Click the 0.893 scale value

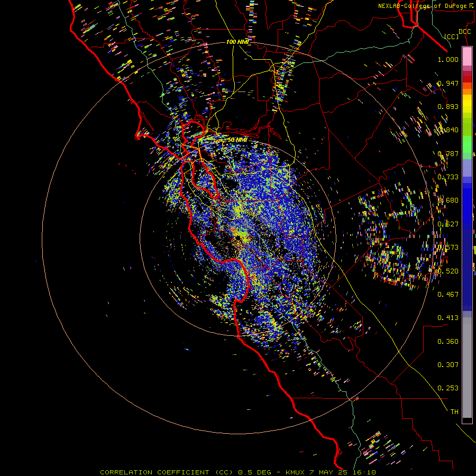(x=448, y=106)
